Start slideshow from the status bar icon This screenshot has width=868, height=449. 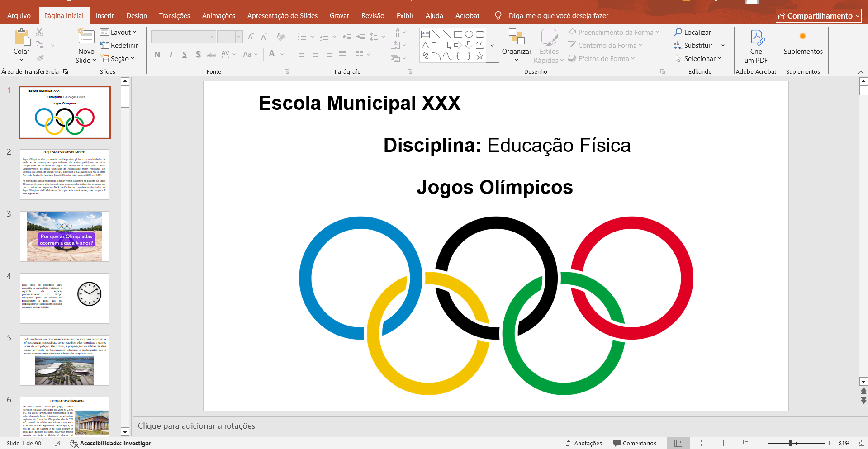[746, 443]
